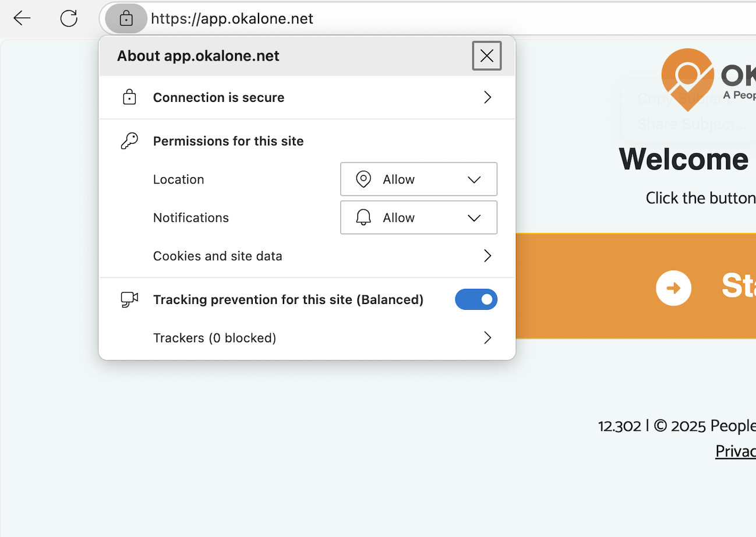Image resolution: width=756 pixels, height=537 pixels.
Task: Open the Privacy link at page bottom
Action: click(735, 451)
